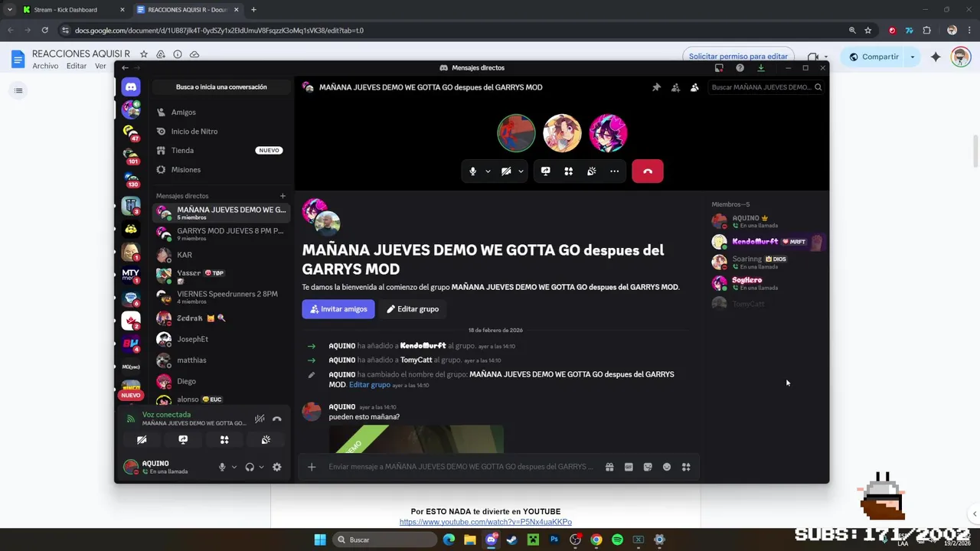Expand the Compartir dropdown arrow in Docs
The image size is (980, 551).
click(x=912, y=57)
